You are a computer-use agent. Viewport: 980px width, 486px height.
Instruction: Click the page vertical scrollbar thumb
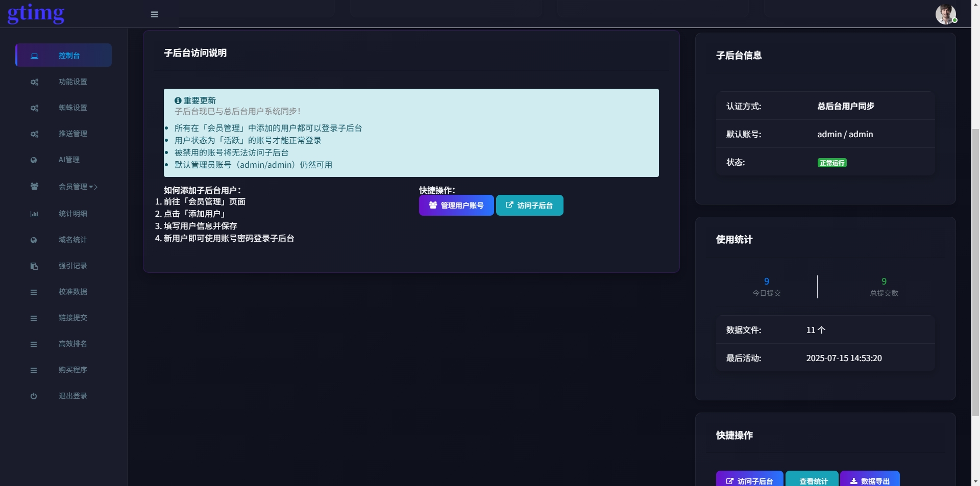(975, 272)
